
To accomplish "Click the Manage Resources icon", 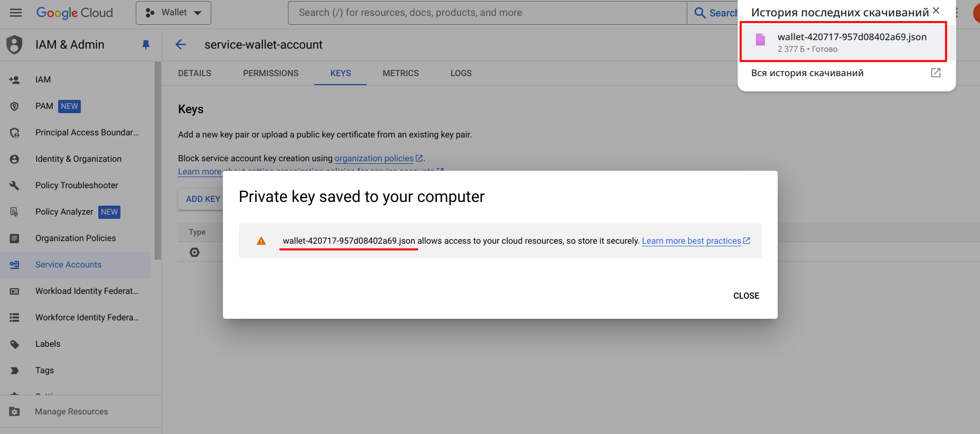I will 15,412.
